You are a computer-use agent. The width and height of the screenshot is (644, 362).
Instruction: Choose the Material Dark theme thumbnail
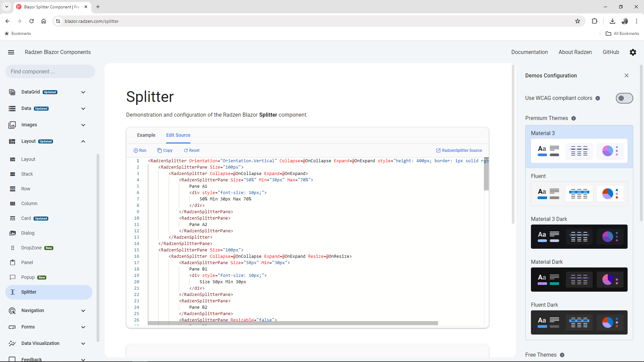(579, 280)
